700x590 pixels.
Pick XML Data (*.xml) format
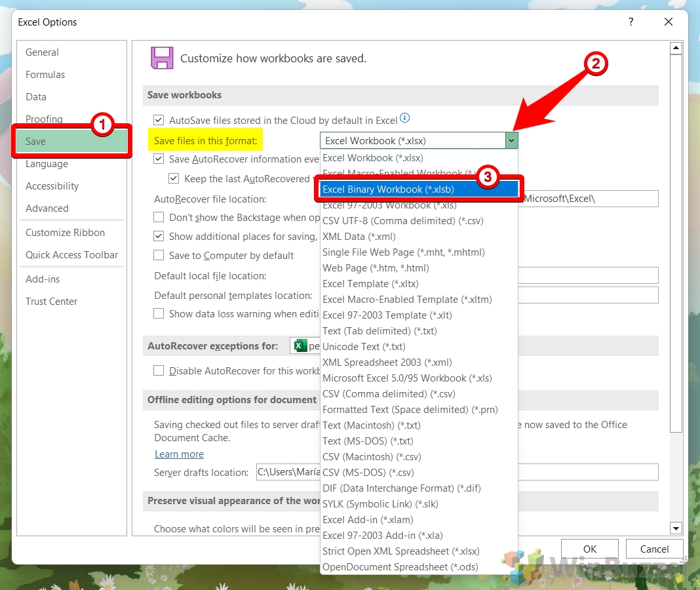(x=419, y=236)
